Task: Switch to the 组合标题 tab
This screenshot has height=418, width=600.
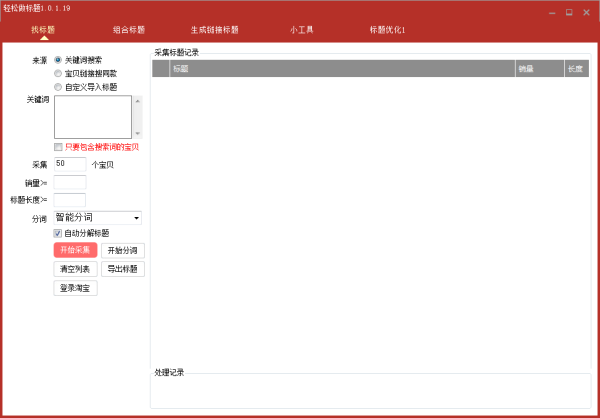Action: 127,30
